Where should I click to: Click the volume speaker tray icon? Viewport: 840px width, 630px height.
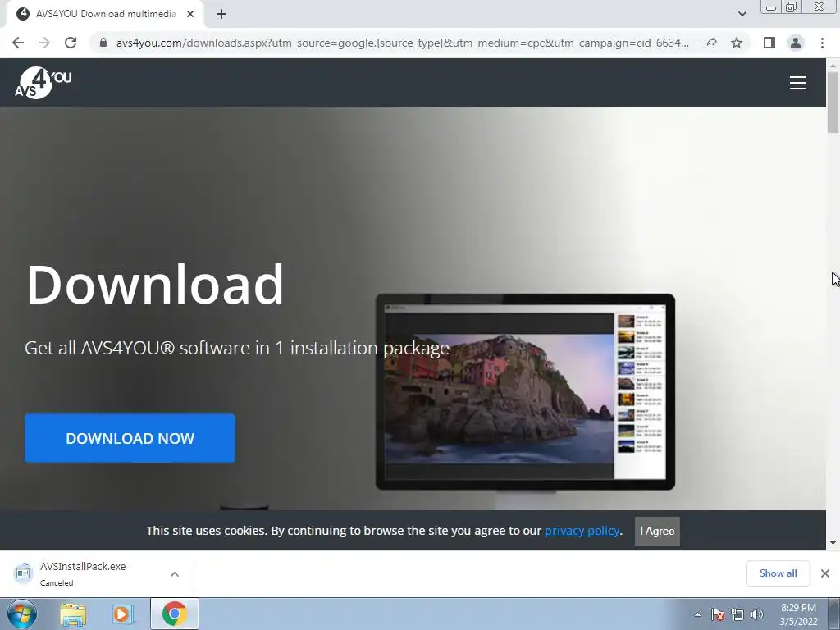tap(757, 614)
